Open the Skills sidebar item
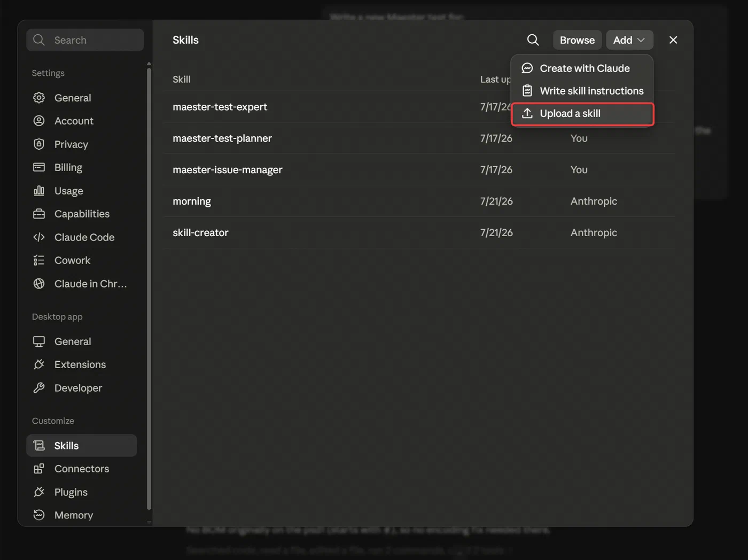Viewport: 748px width, 560px height. [x=82, y=446]
